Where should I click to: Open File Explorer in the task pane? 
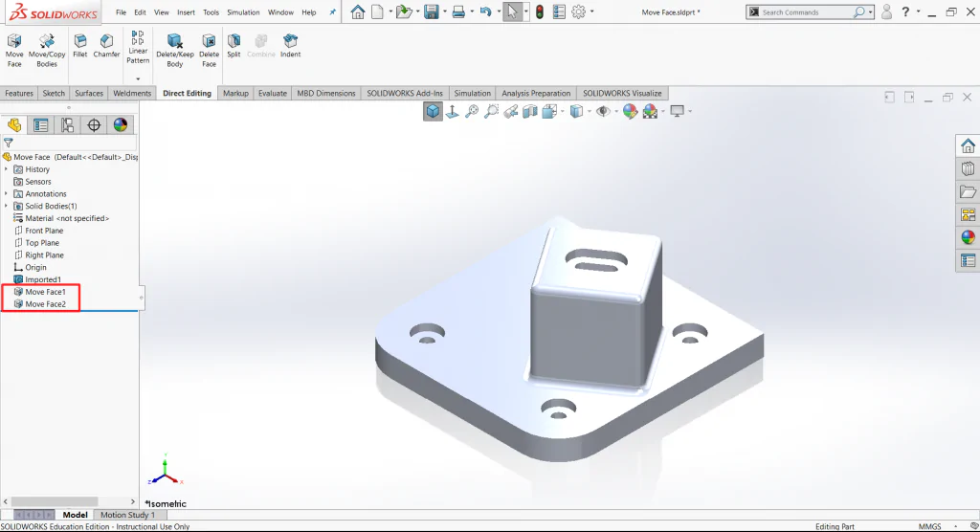point(968,192)
